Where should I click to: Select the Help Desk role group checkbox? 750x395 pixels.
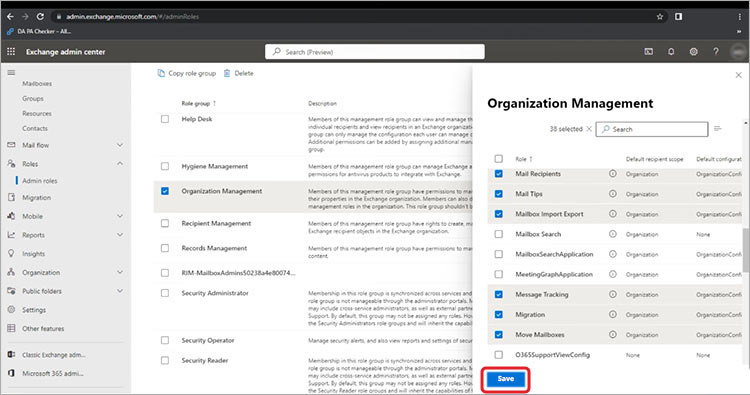click(x=165, y=119)
